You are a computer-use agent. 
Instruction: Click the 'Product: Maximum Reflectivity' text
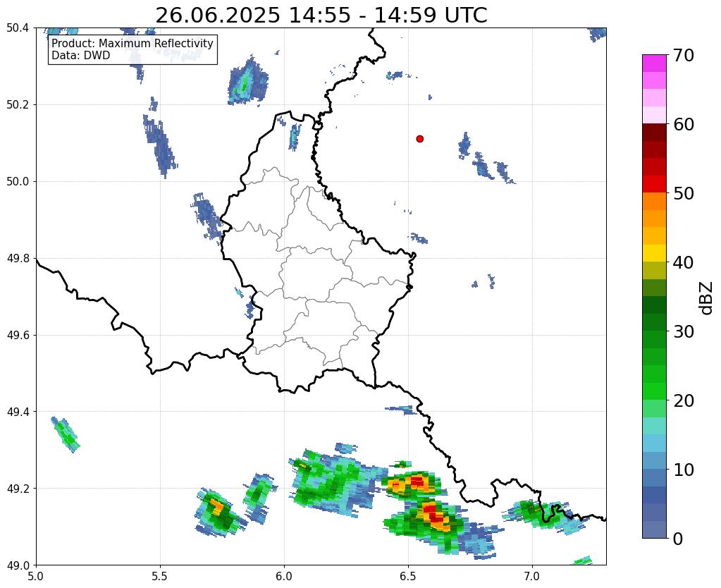(x=133, y=43)
